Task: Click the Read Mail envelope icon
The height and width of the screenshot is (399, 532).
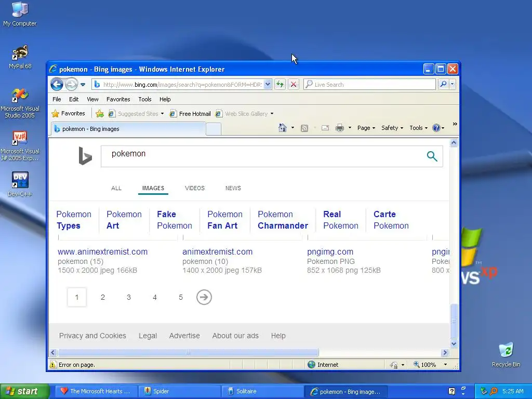Action: click(325, 128)
